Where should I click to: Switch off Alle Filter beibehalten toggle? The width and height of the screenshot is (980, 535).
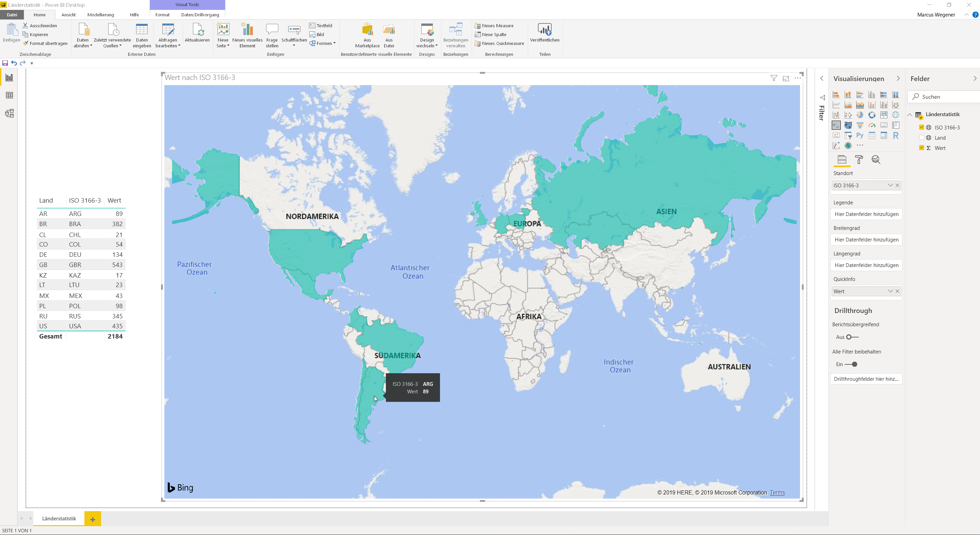coord(851,364)
